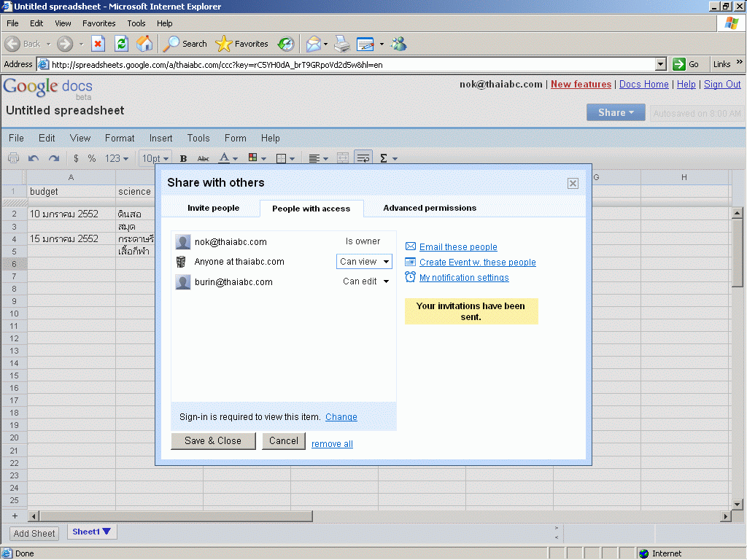Image resolution: width=747 pixels, height=560 pixels.
Task: Click the Save & Close button
Action: tap(213, 440)
